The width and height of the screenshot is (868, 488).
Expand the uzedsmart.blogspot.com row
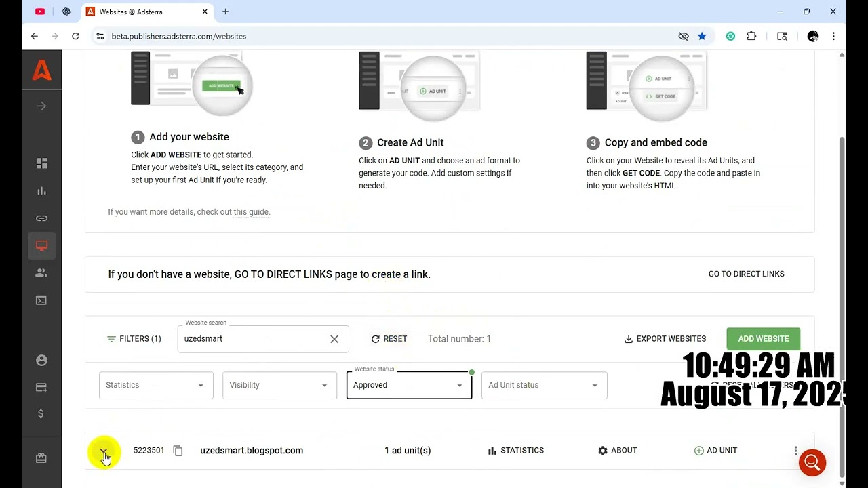(104, 451)
